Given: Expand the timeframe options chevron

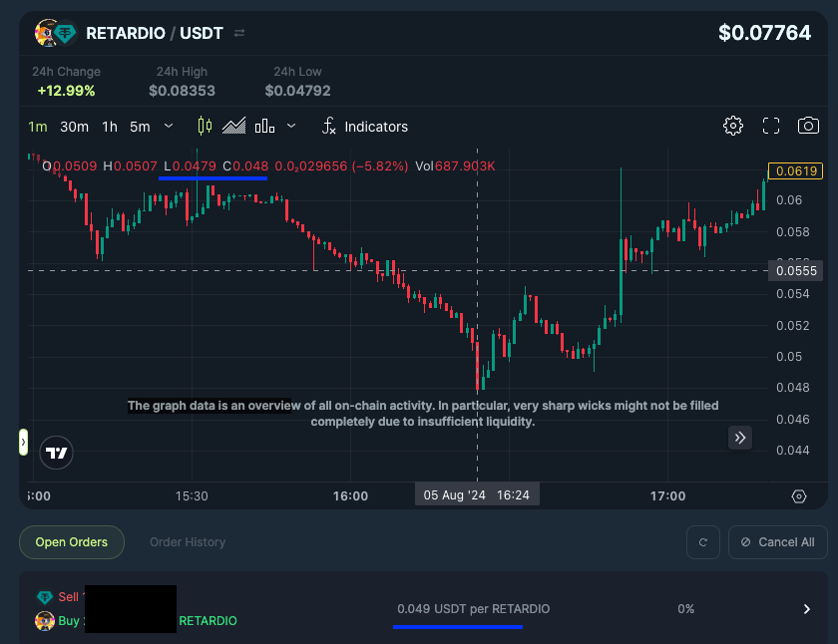Looking at the screenshot, I should [x=166, y=126].
